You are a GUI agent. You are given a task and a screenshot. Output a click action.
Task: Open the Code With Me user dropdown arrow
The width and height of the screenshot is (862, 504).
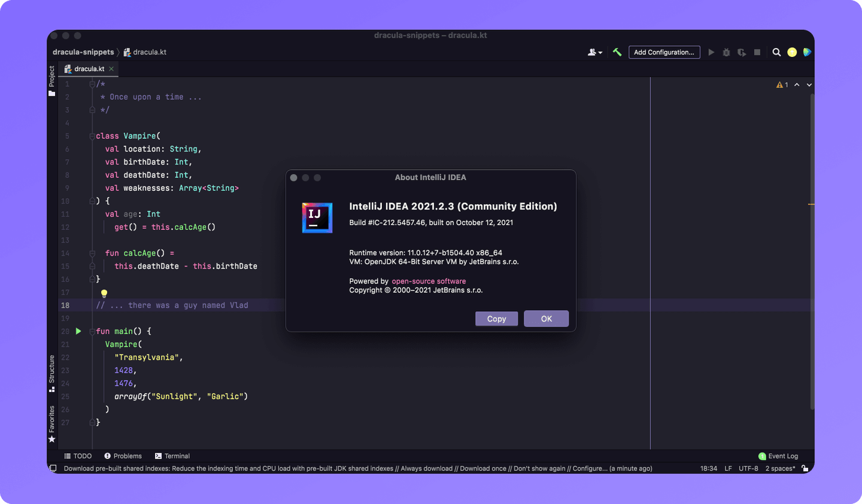click(x=600, y=52)
